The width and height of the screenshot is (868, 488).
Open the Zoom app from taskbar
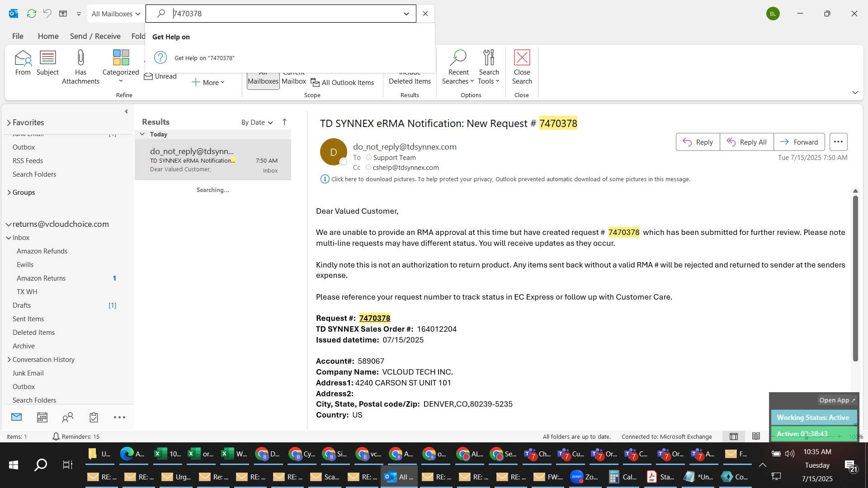point(584,477)
